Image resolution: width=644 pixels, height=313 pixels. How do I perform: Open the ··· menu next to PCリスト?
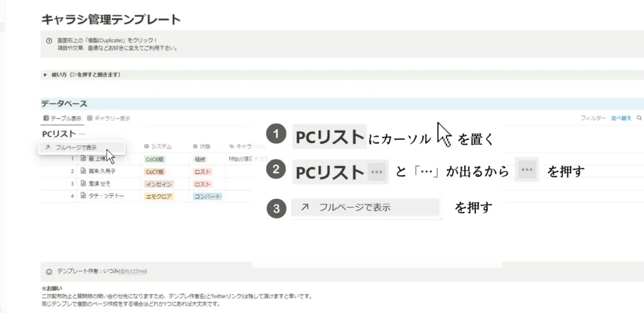click(x=82, y=134)
